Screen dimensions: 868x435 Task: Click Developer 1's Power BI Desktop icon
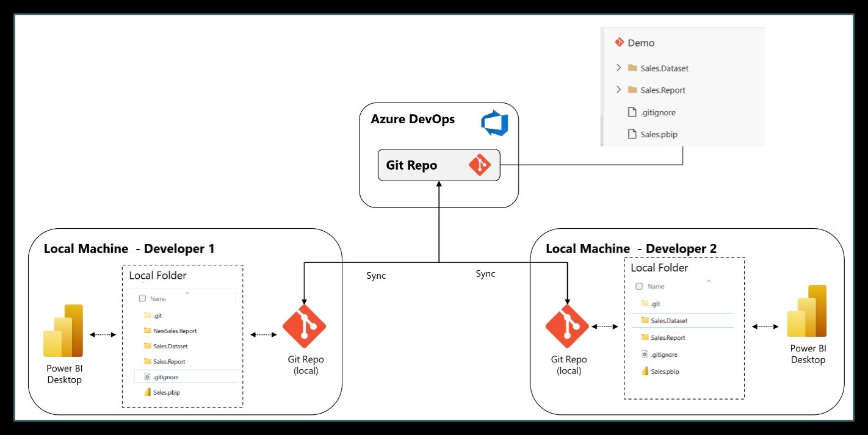pyautogui.click(x=63, y=330)
